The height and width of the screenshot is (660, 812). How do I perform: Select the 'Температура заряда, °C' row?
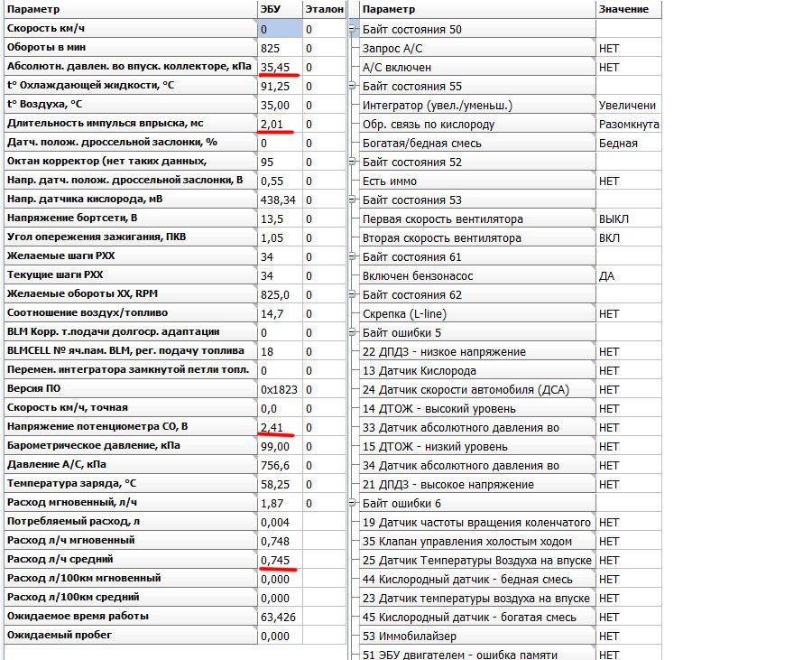pyautogui.click(x=131, y=483)
